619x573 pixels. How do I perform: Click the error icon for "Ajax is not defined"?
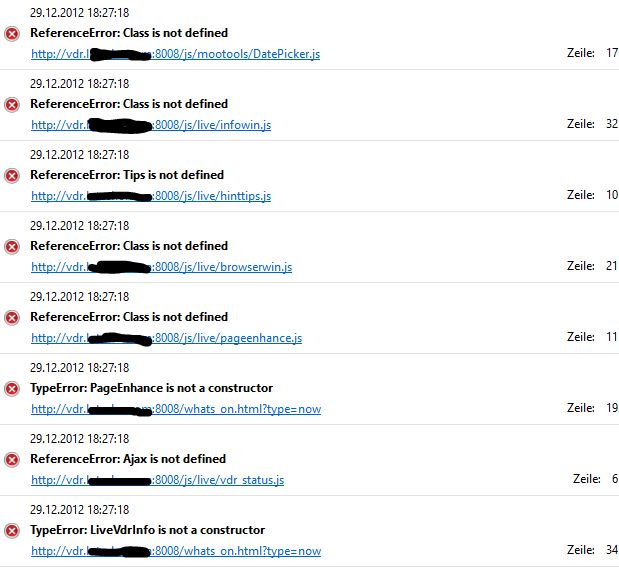pyautogui.click(x=12, y=460)
